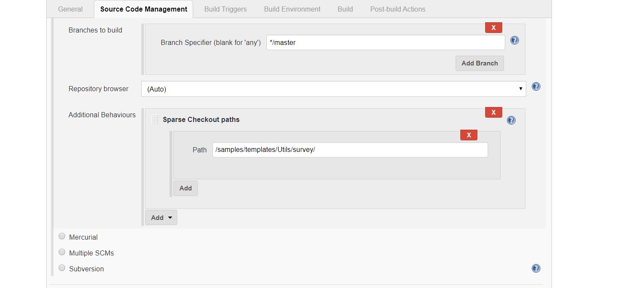Click the Mercurial label text
The height and width of the screenshot is (288, 644).
pos(83,237)
